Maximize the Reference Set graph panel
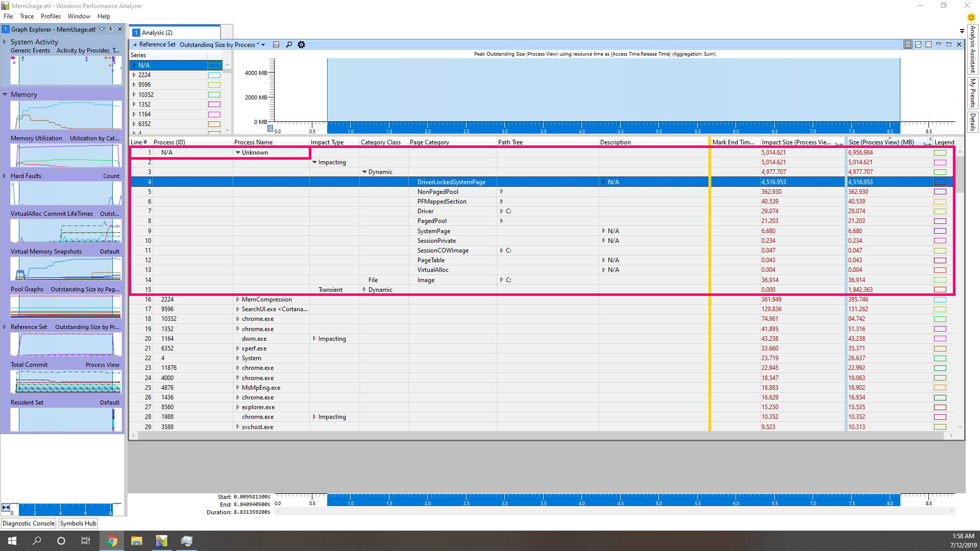This screenshot has height=551, width=980. 949,44
